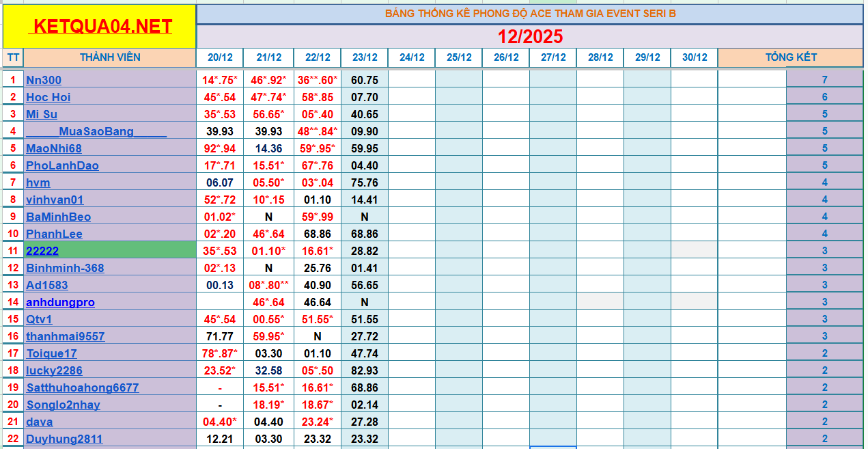
Task: Select the BẢNG THỐNG KÊ PHONG ĐỘ title
Action: pos(530,14)
